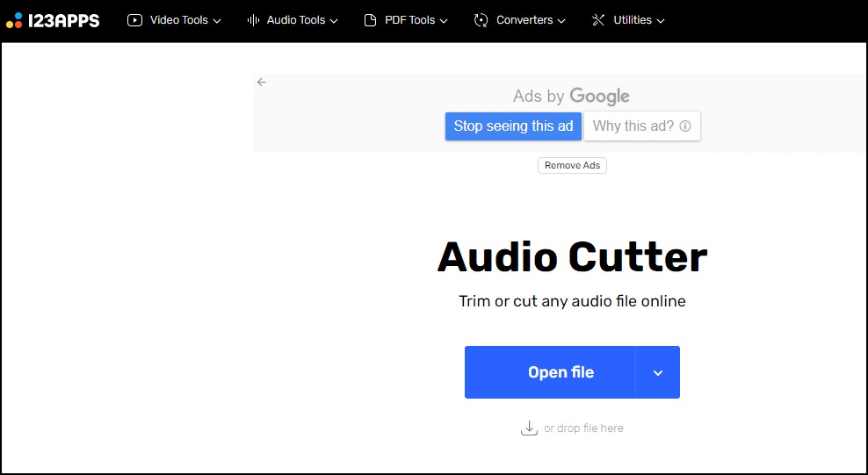Open the Video Tools menu

174,20
